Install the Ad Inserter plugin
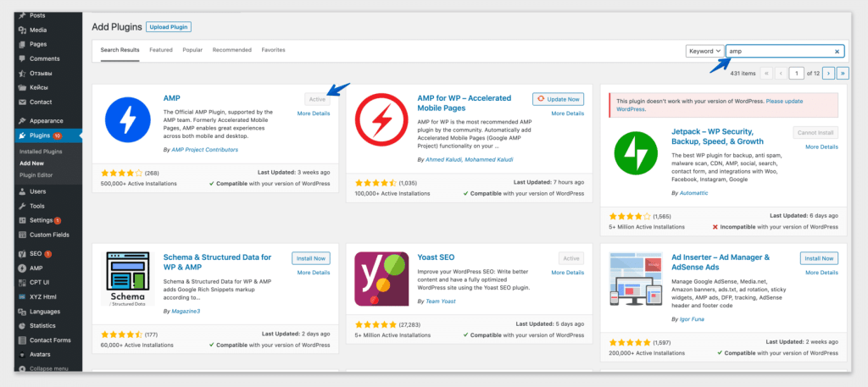The width and height of the screenshot is (868, 387). click(818, 258)
